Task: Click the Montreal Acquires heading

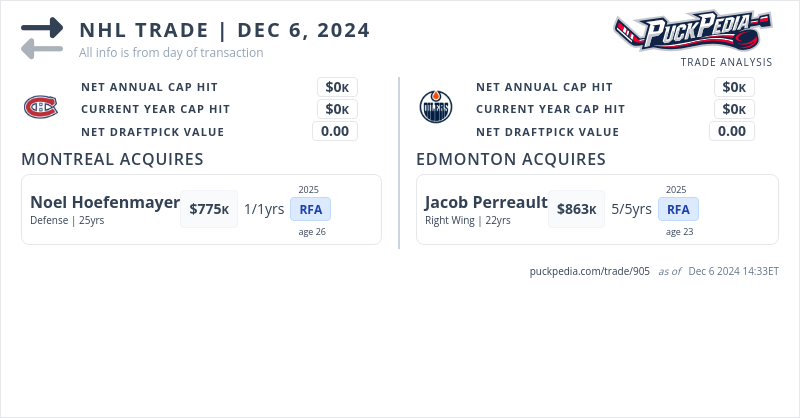Action: [113, 159]
